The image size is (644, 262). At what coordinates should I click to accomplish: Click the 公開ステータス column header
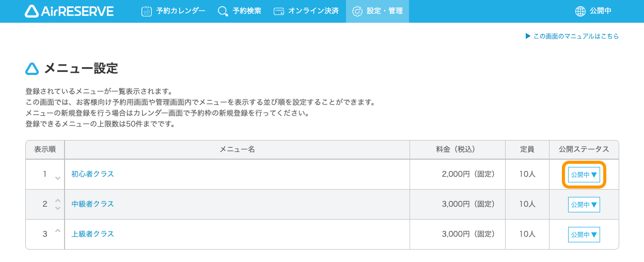tap(584, 149)
